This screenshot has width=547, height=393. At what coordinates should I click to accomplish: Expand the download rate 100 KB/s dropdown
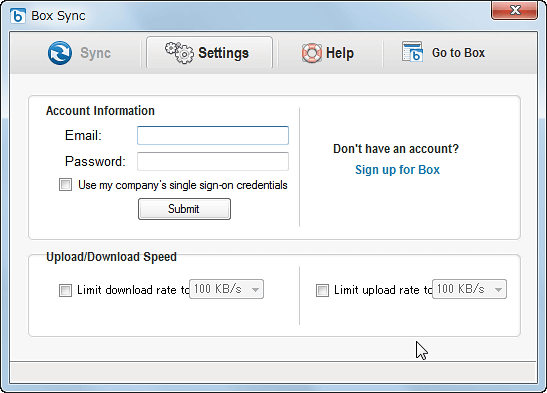click(226, 289)
